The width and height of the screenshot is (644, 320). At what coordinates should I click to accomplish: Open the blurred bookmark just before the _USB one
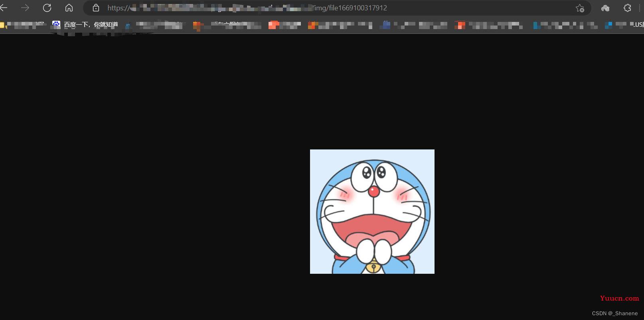(565, 25)
